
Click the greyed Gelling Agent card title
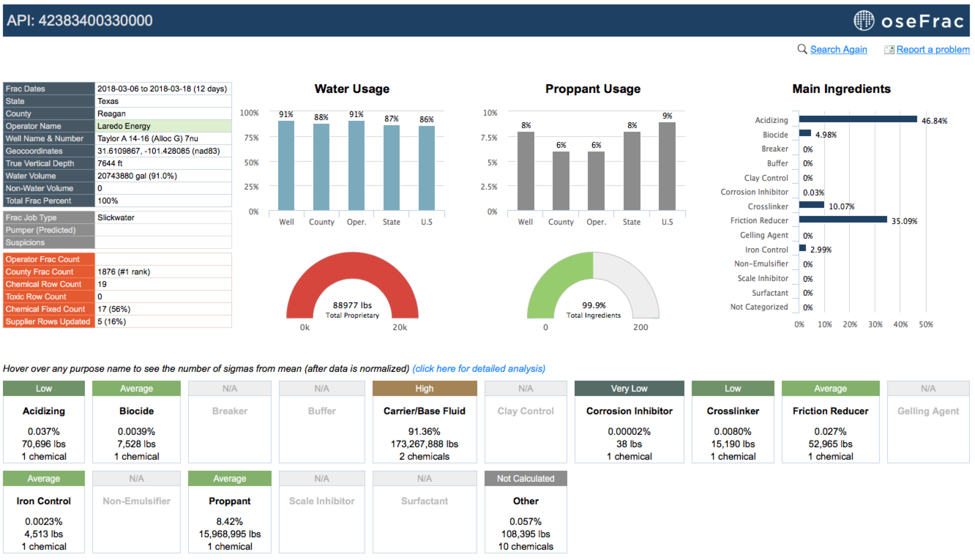(x=928, y=411)
